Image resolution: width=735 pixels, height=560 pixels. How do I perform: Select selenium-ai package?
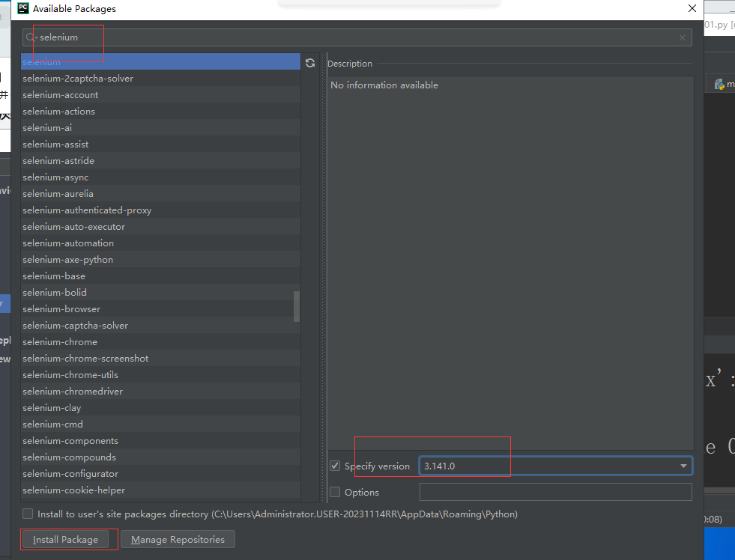point(160,127)
